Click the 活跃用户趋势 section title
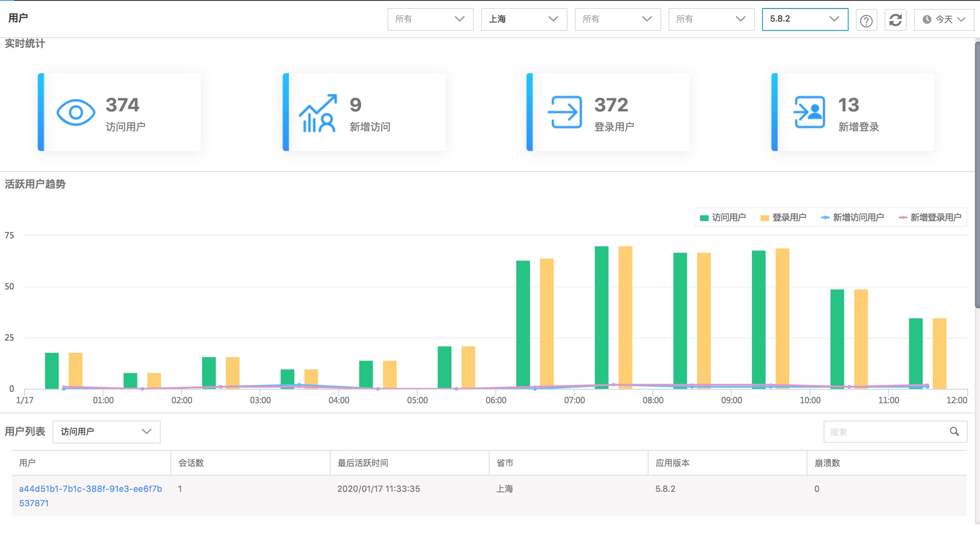 coord(35,184)
